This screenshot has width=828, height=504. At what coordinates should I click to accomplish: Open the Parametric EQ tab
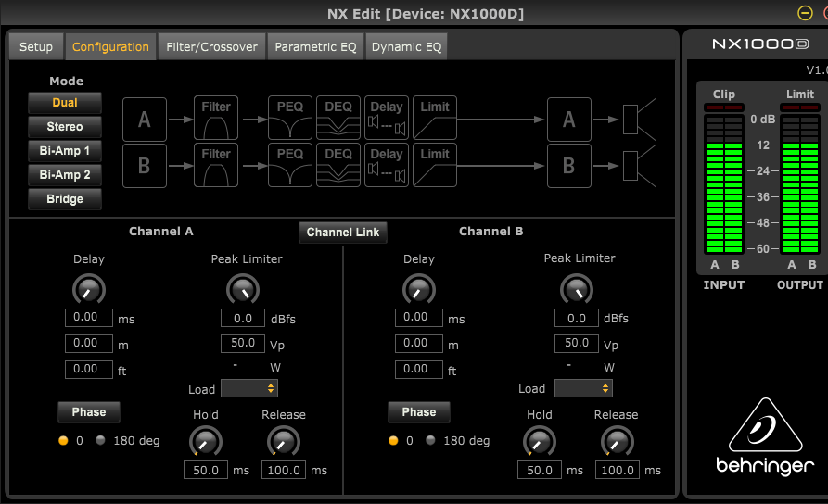[316, 46]
